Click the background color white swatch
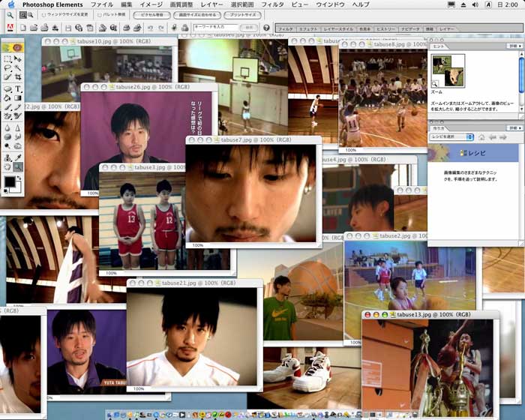This screenshot has width=525, height=420. [x=17, y=190]
